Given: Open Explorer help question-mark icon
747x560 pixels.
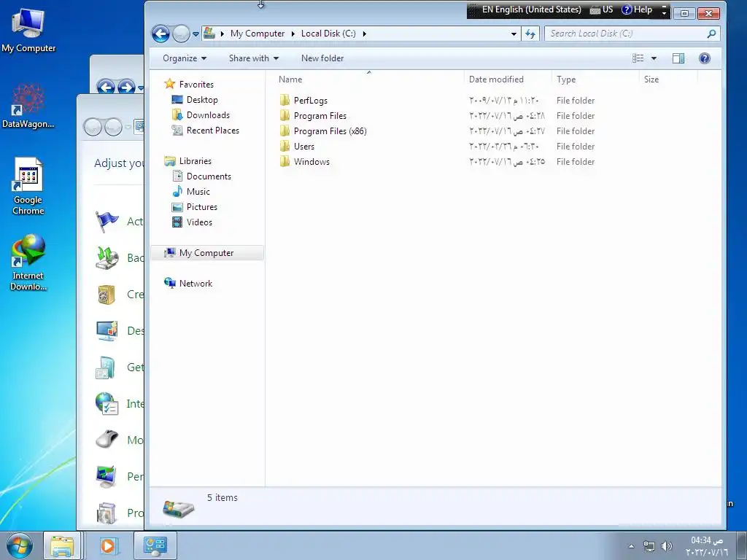Looking at the screenshot, I should tap(705, 58).
